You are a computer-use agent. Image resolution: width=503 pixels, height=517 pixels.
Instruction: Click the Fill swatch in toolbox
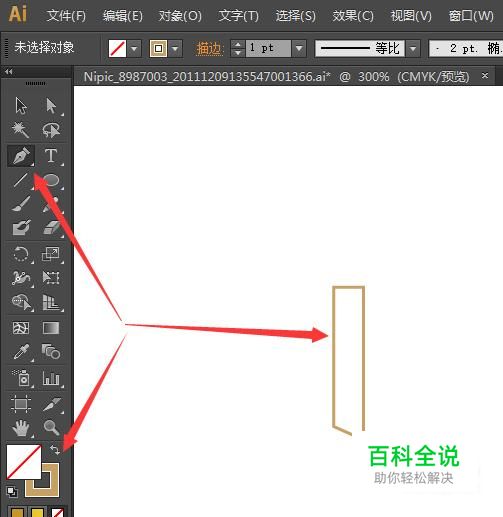(x=23, y=462)
